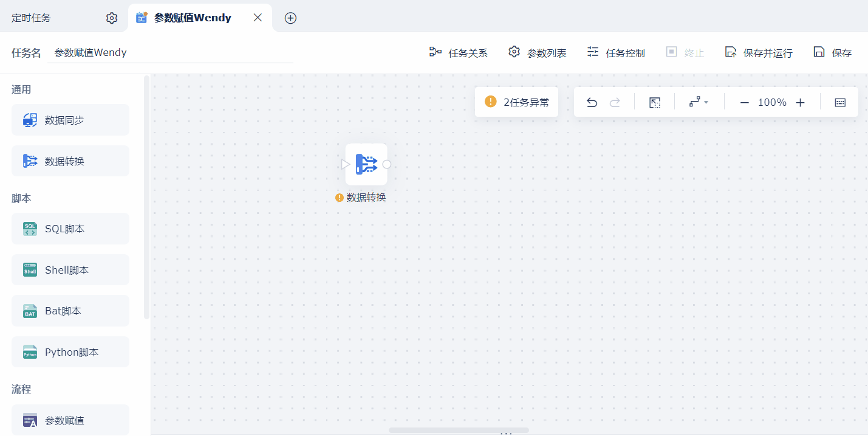The height and width of the screenshot is (436, 868).
Task: Click the redo arrow in canvas toolbar
Action: click(615, 102)
